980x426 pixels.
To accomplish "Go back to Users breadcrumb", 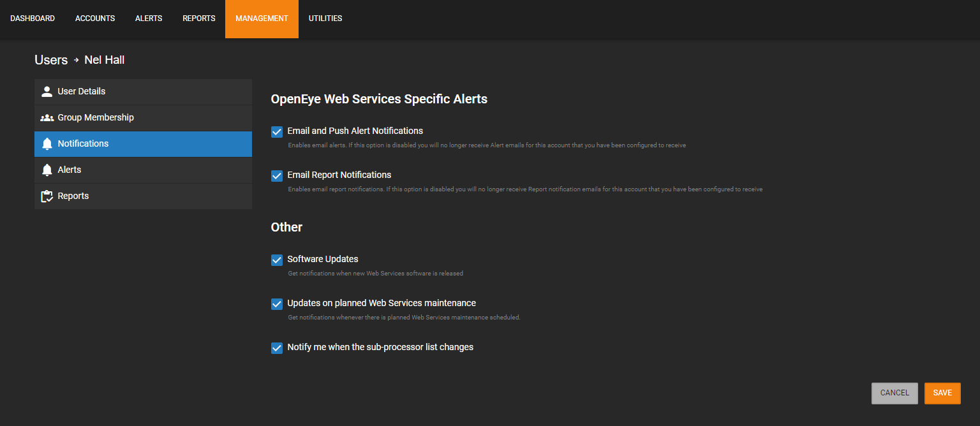I will click(x=51, y=60).
